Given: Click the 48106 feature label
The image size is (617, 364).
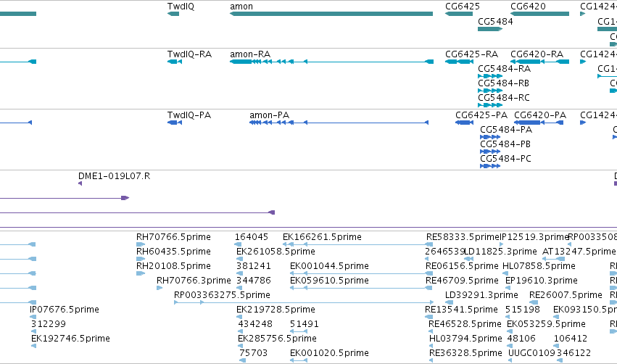Looking at the screenshot, I should coord(521,339).
